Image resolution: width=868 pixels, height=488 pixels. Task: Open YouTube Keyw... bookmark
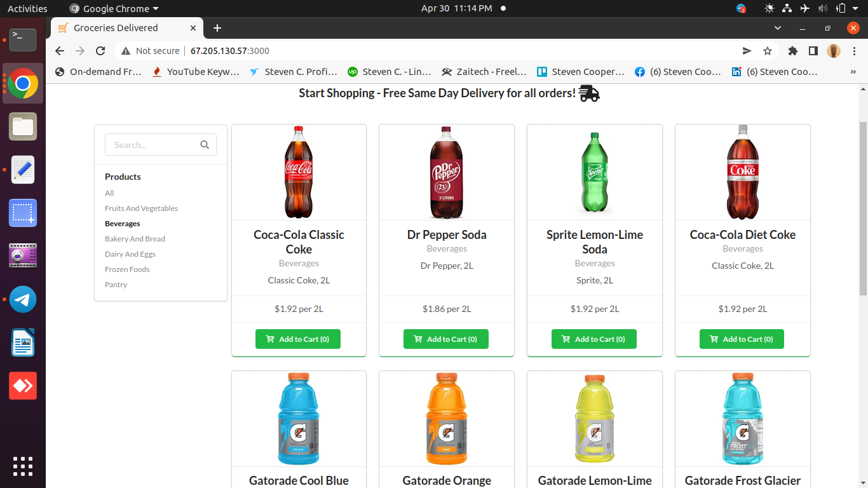[196, 72]
